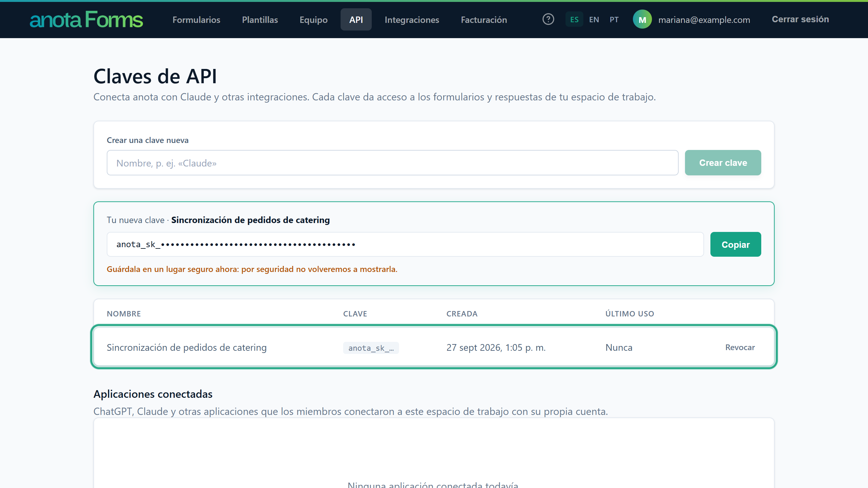Click the Crear una clave nueva label
The width and height of the screenshot is (868, 488).
(x=148, y=140)
